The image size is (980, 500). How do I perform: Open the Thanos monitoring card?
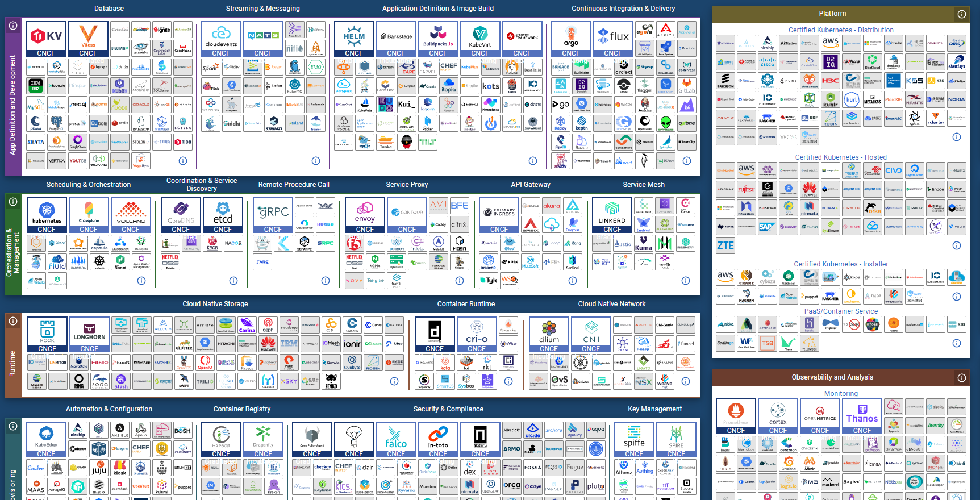pyautogui.click(x=862, y=416)
